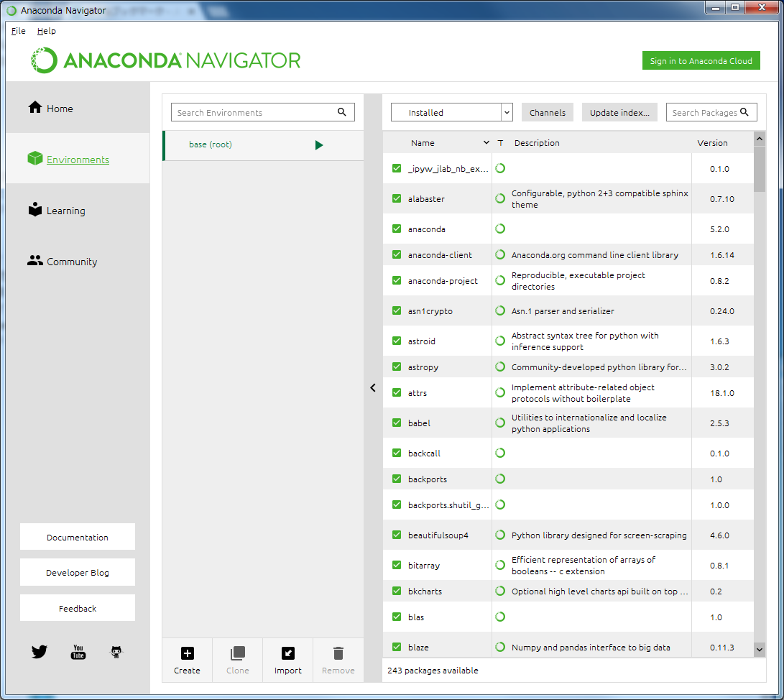784x700 pixels.
Task: Click the T column header
Action: pyautogui.click(x=500, y=142)
